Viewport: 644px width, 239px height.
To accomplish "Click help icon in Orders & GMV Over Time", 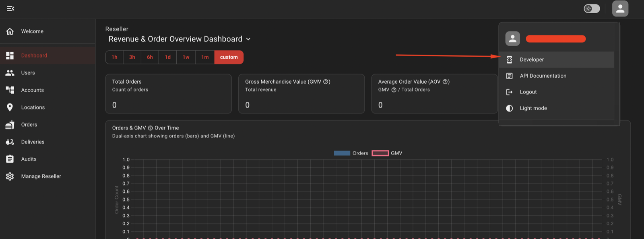I will 150,128.
